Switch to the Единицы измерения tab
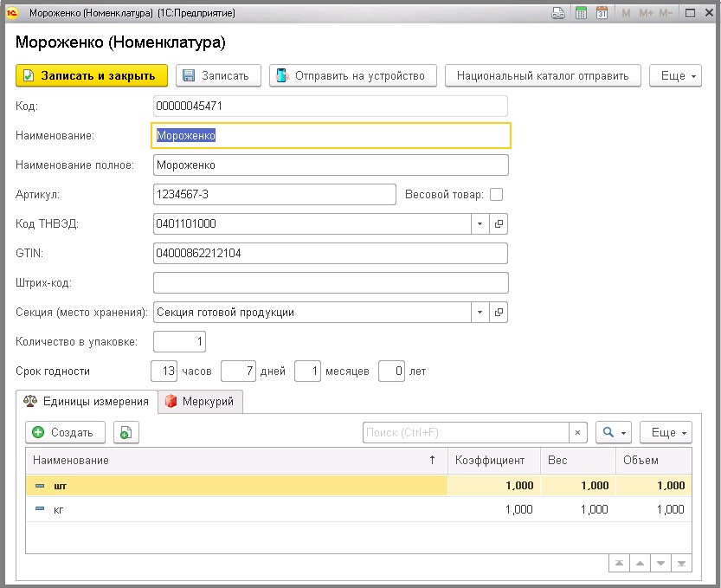 point(87,402)
